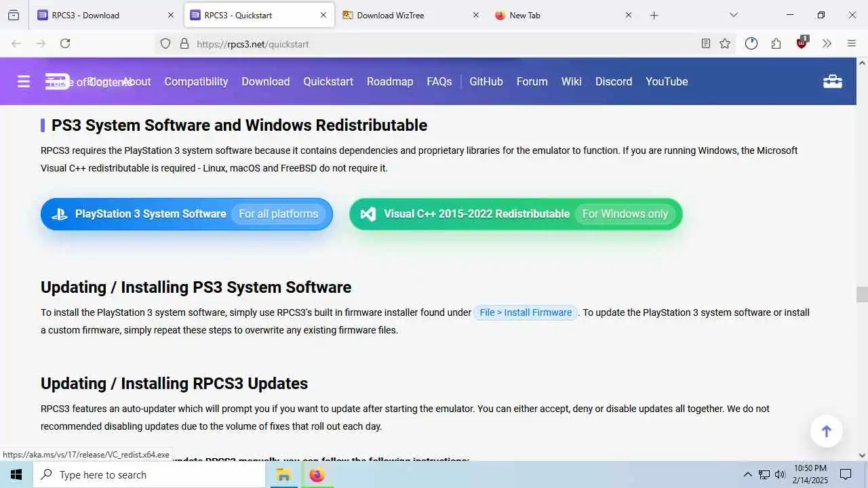Open Windows Start menu
868x488 pixels.
(16, 474)
